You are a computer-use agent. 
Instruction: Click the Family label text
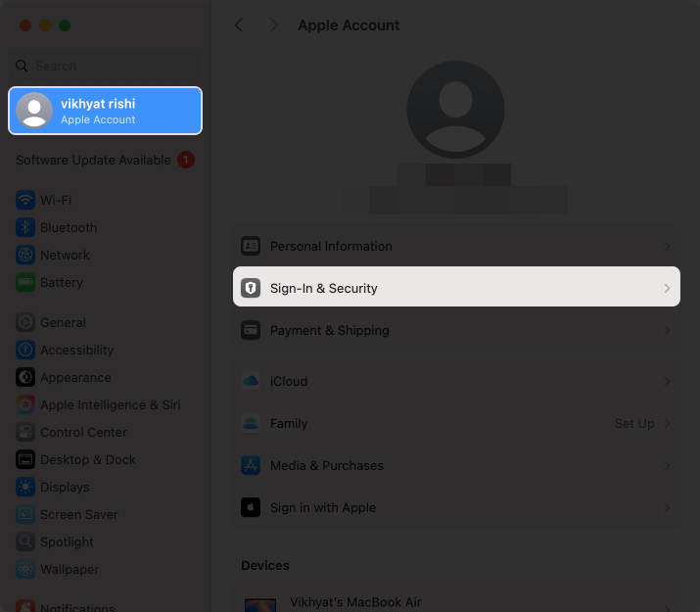coord(289,423)
